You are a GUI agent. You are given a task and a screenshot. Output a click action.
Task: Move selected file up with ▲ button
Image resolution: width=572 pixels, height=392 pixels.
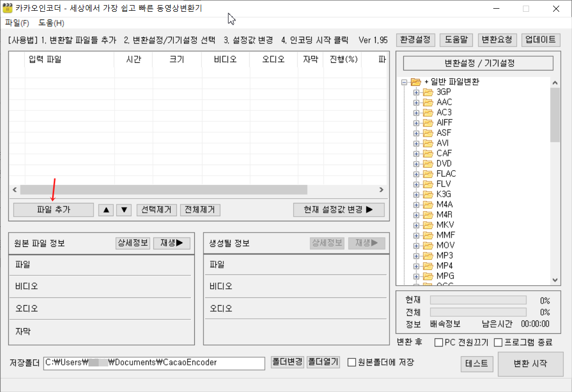(106, 210)
